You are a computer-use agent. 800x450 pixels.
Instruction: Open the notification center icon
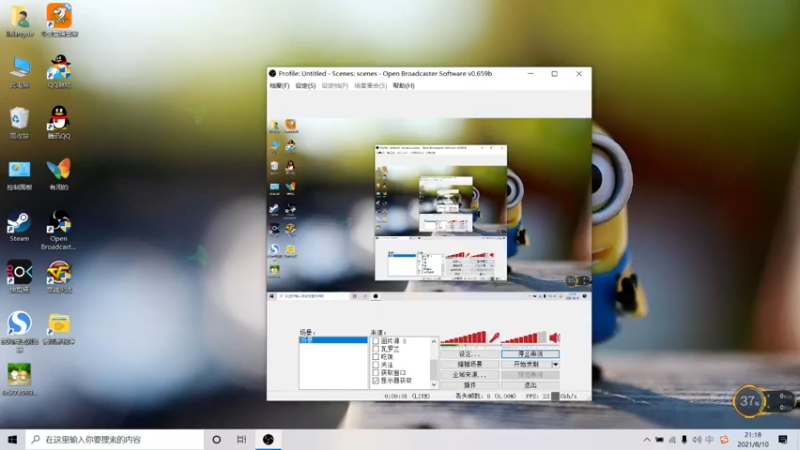pos(783,439)
